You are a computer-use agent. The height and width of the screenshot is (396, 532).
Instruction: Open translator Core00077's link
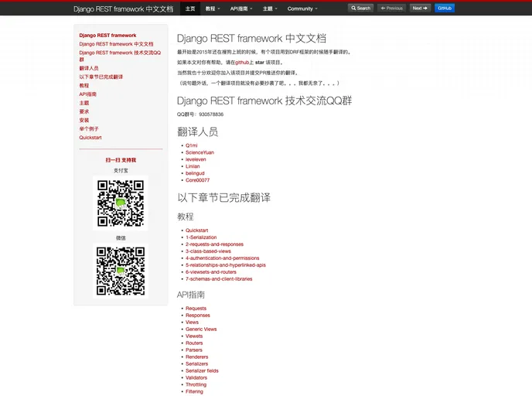click(197, 180)
